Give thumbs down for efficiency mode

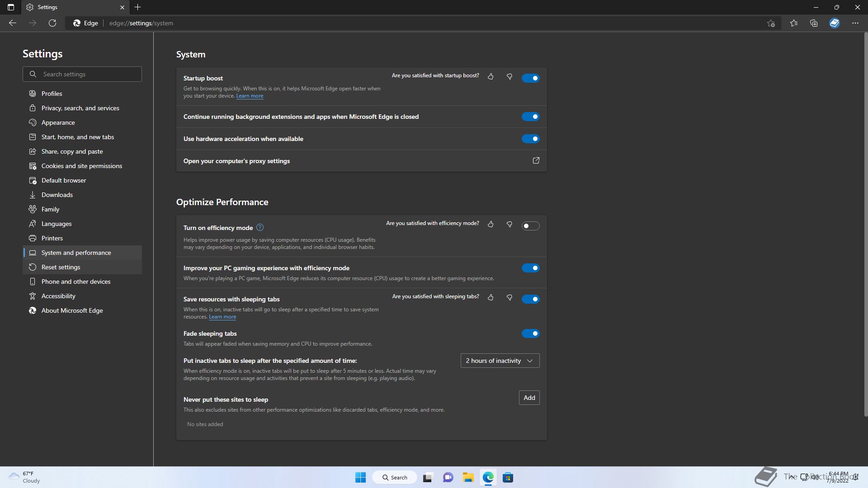(509, 224)
